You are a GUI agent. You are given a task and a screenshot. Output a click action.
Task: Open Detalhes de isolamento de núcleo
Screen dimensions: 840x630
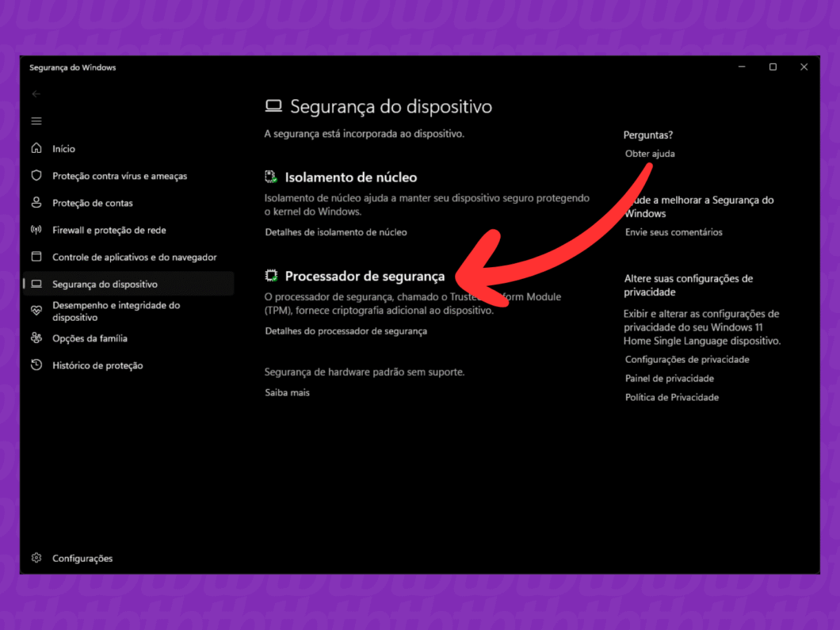pyautogui.click(x=336, y=232)
